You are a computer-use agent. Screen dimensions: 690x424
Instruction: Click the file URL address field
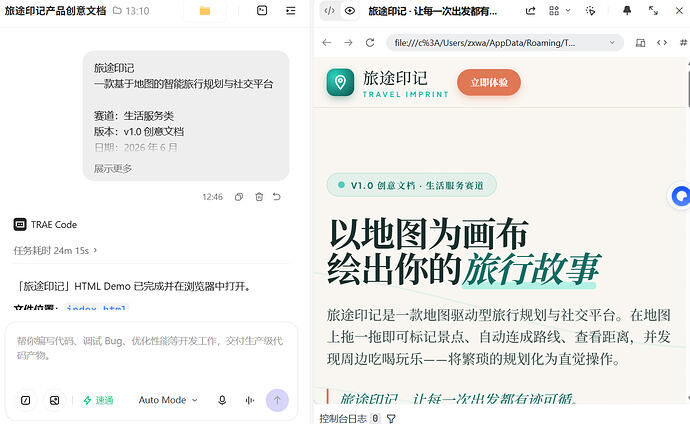pos(505,43)
